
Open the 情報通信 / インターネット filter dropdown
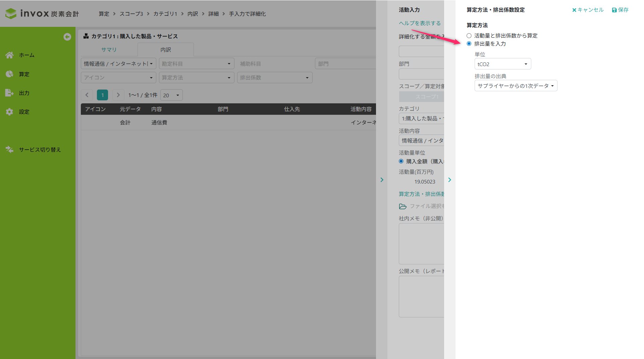coord(118,63)
